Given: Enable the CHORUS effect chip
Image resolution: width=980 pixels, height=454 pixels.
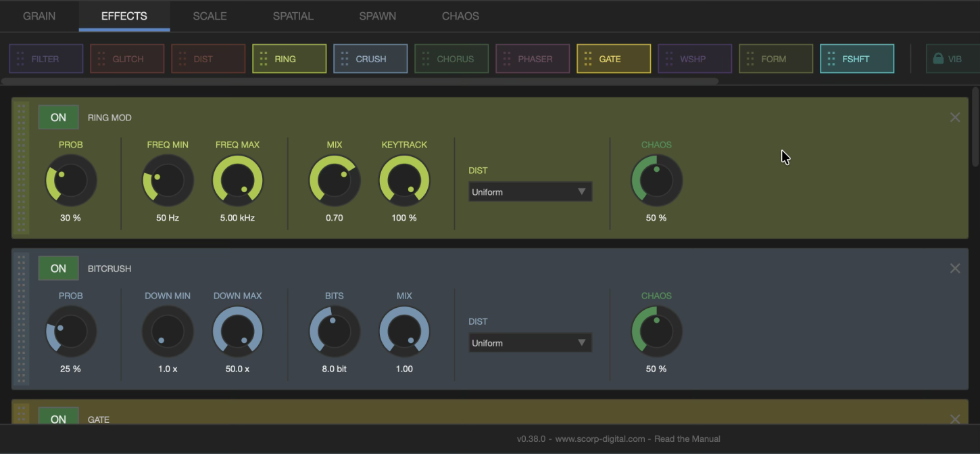Looking at the screenshot, I should (451, 59).
